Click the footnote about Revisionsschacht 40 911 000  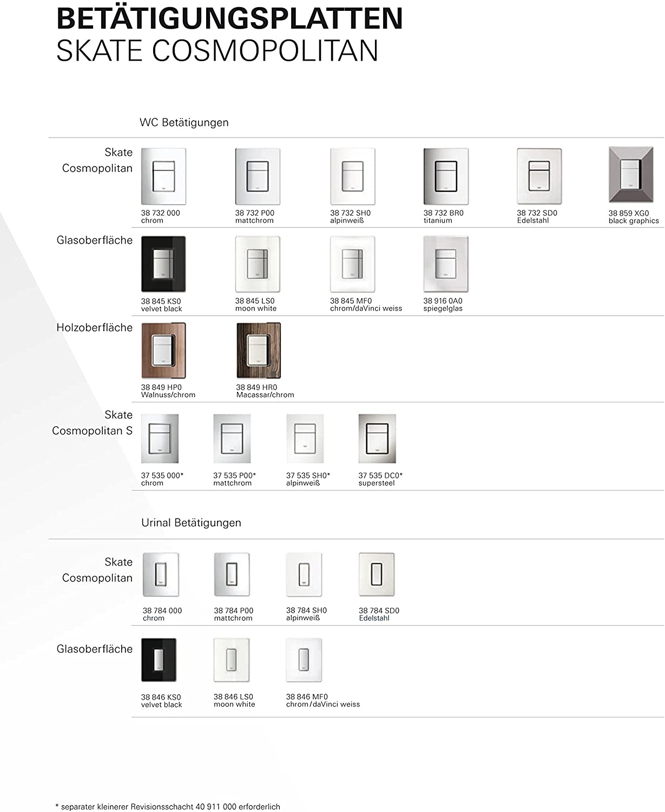coord(168,807)
